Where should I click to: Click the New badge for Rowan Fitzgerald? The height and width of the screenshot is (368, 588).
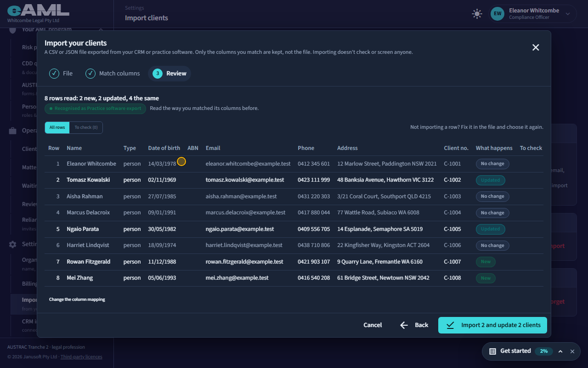[486, 262]
